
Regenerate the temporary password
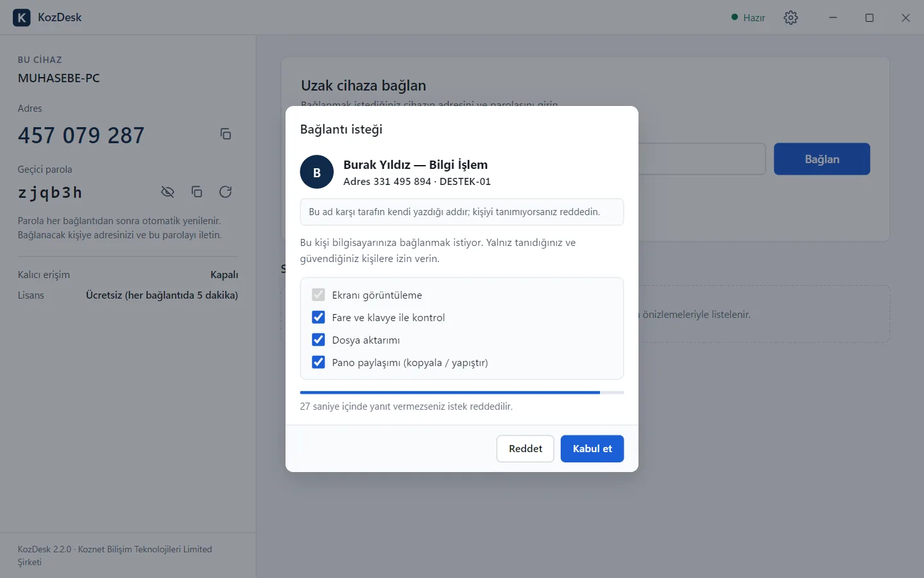[225, 192]
